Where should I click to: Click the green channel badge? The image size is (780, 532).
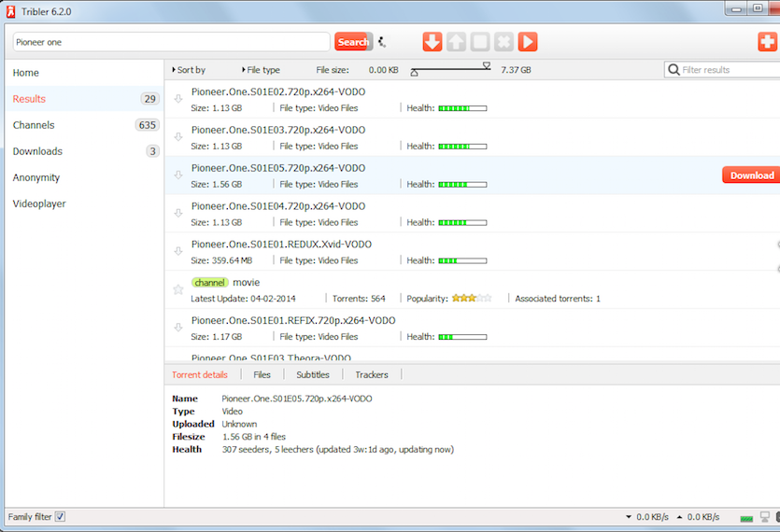coord(210,283)
